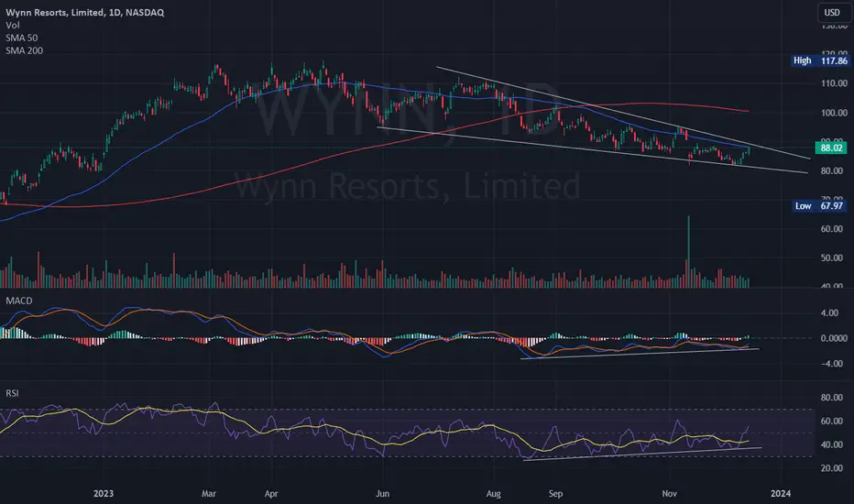Select the Vol indicator label

coord(13,25)
